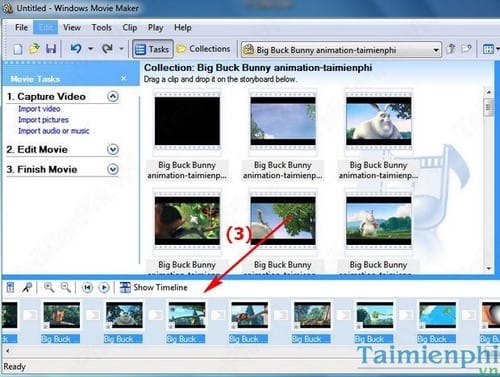
Task: Select the bunny close-up clip thumbnail
Action: tap(378, 121)
